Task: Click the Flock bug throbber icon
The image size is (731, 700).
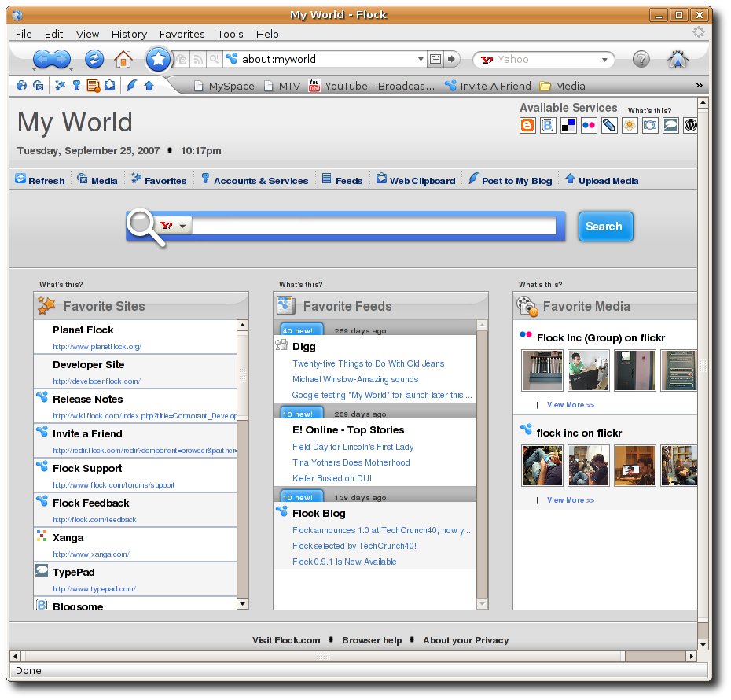Action: click(678, 59)
